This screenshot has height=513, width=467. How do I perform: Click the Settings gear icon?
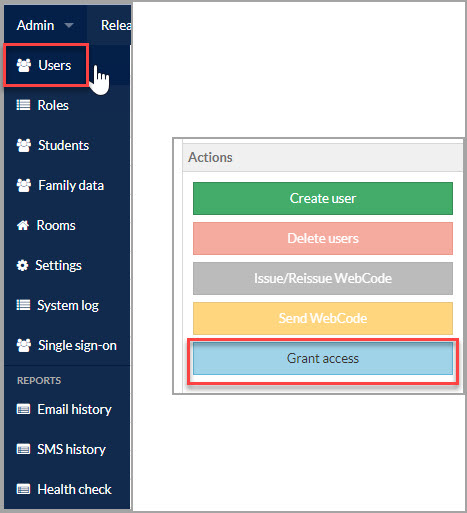point(22,265)
